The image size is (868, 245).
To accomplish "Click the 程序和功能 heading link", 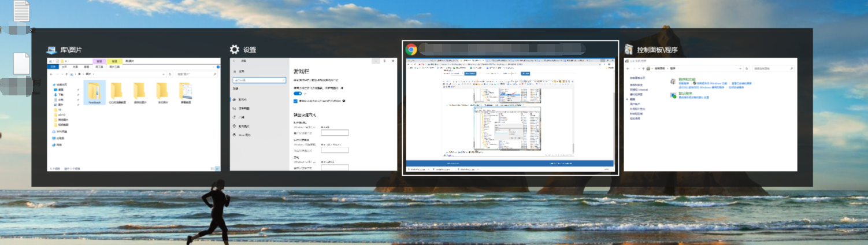I will pos(687,79).
